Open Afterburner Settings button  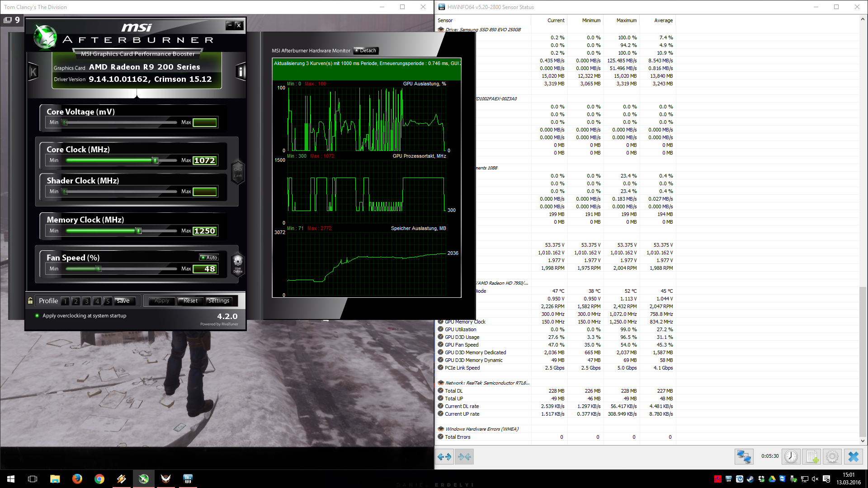pyautogui.click(x=219, y=301)
